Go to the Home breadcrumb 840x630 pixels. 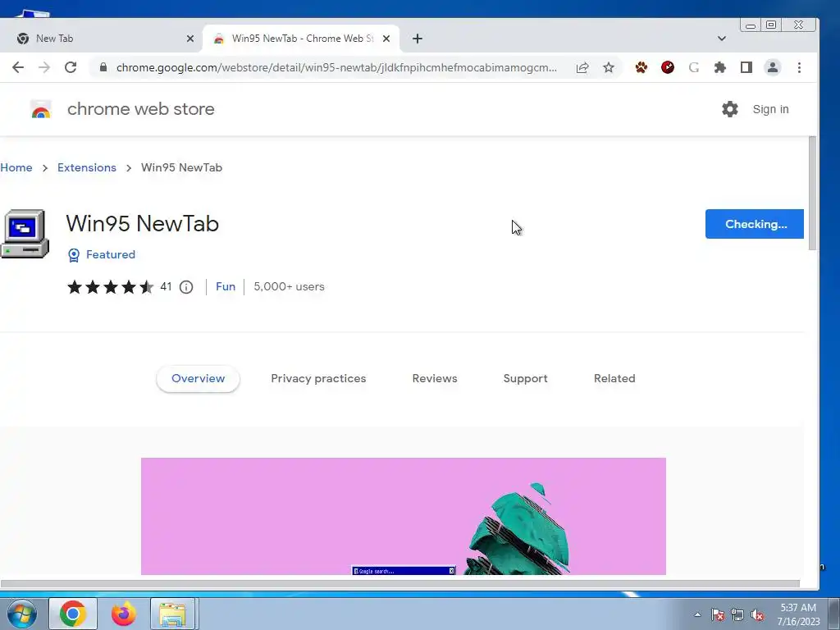pos(16,167)
